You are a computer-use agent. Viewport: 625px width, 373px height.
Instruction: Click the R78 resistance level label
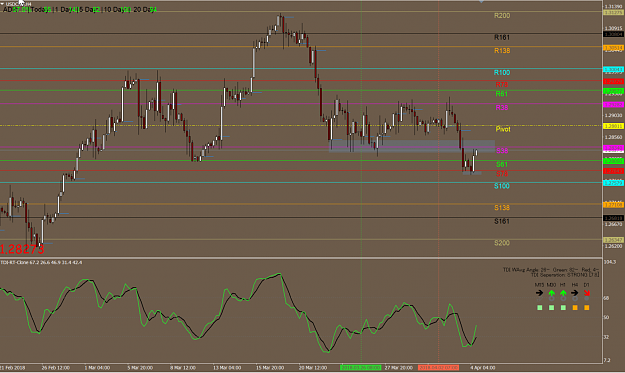[x=501, y=84]
